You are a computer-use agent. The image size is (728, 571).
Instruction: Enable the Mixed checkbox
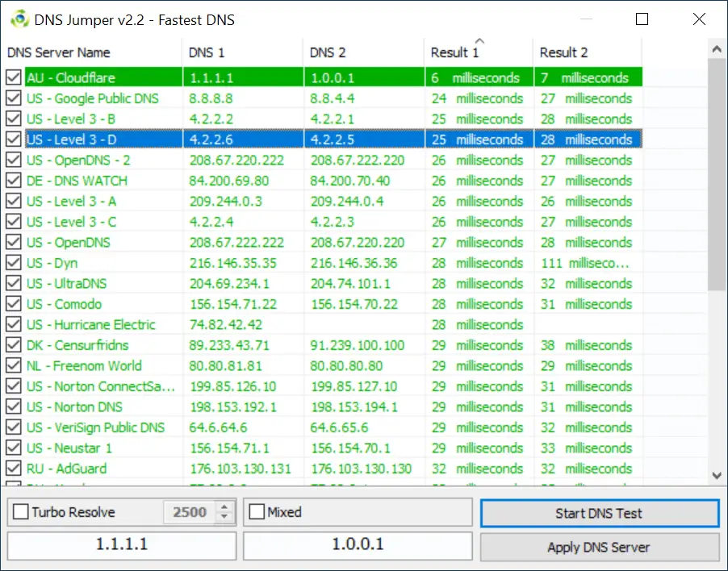coord(257,512)
